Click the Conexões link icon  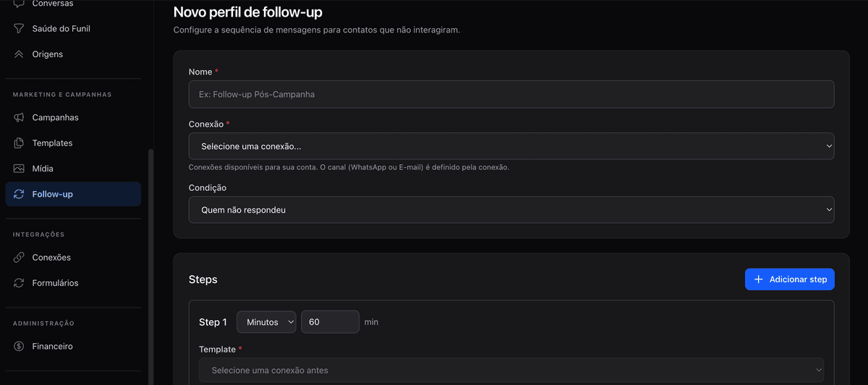pos(19,258)
